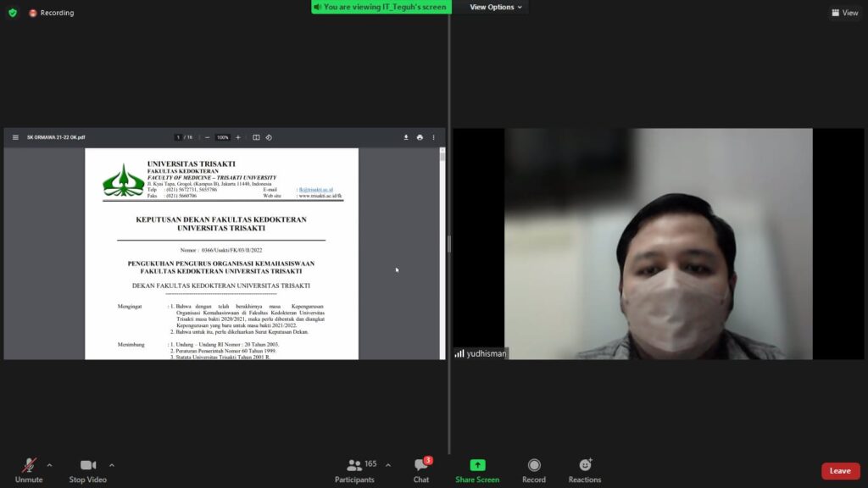Click the green encryption shield icon
Viewport: 868px width, 488px height.
(13, 13)
